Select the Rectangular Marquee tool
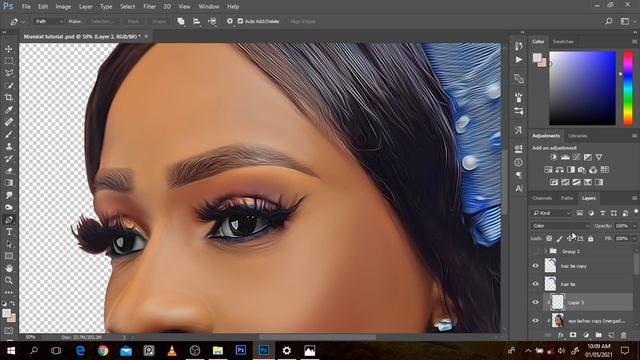This screenshot has width=640, height=360. click(9, 61)
